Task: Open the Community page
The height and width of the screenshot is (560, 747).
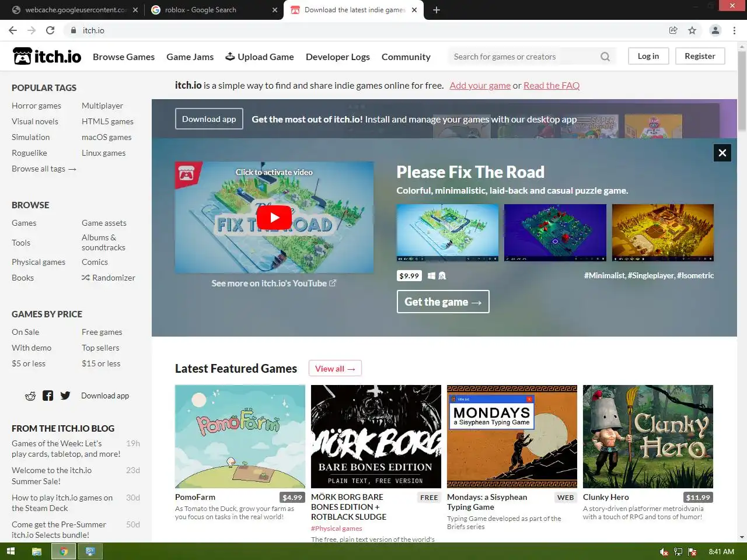Action: (406, 57)
